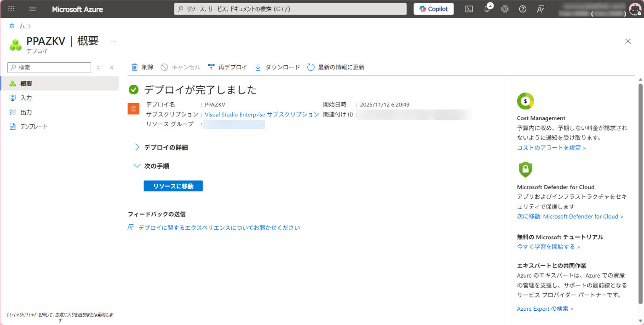Clear the sidebar search with the X

click(x=98, y=68)
